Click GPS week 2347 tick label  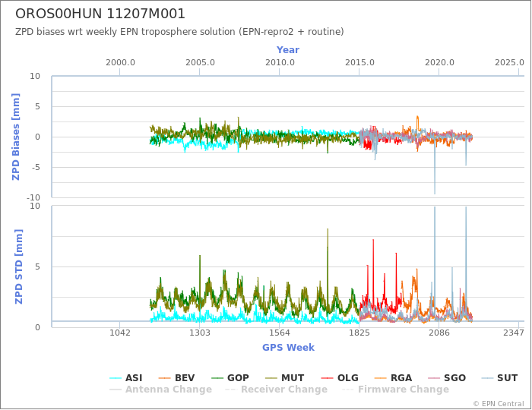click(x=513, y=333)
